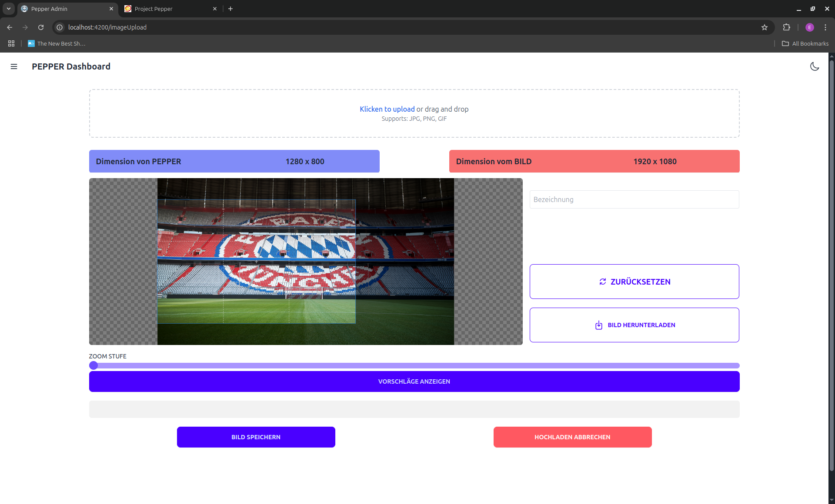Click the empty gray suggestions bar
835x504 pixels.
414,409
